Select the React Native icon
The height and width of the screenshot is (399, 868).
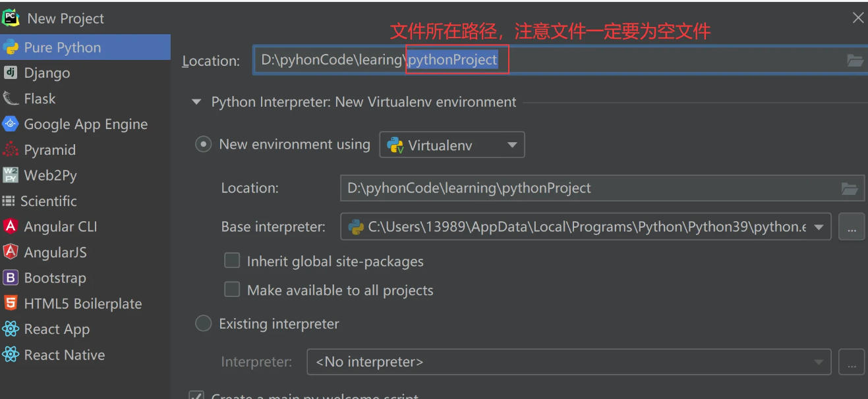coord(11,354)
